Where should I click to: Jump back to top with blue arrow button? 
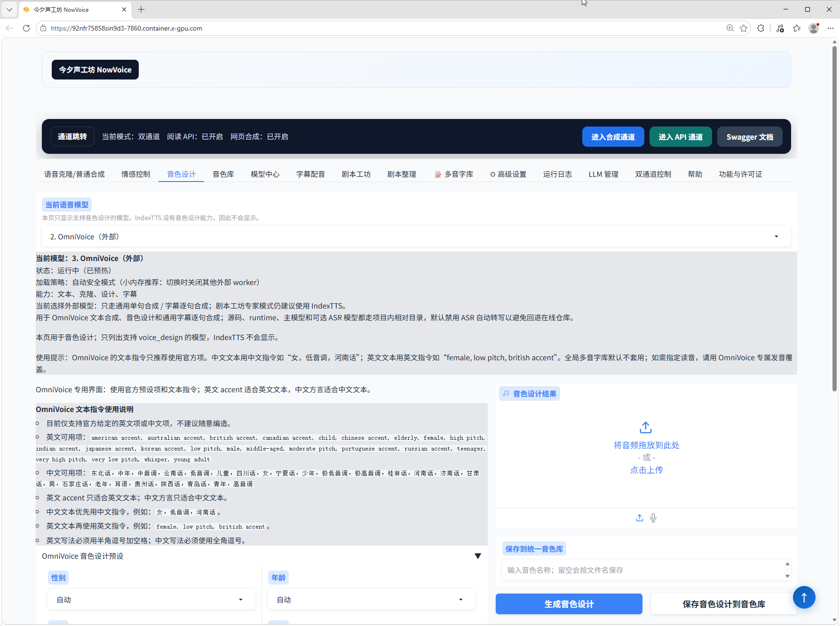click(804, 597)
